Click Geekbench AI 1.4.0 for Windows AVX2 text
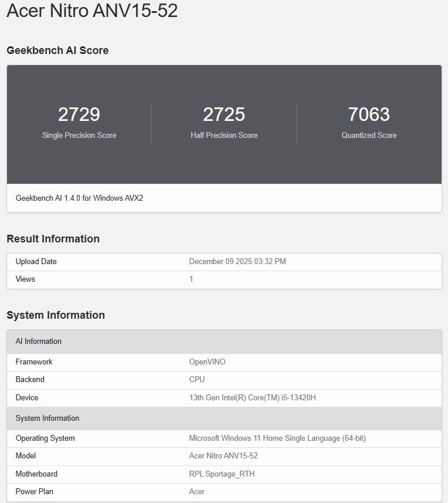 tap(79, 198)
